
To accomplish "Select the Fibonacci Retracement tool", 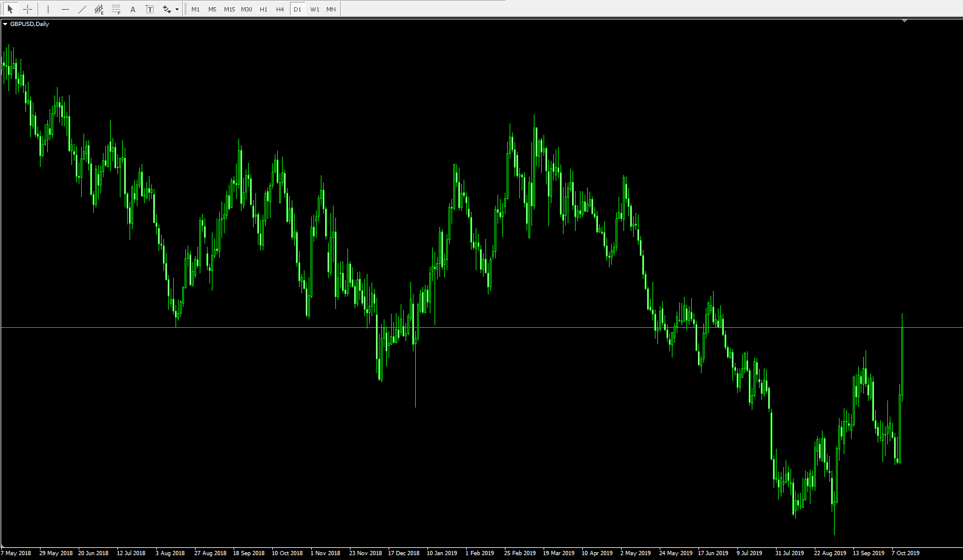I will (116, 9).
